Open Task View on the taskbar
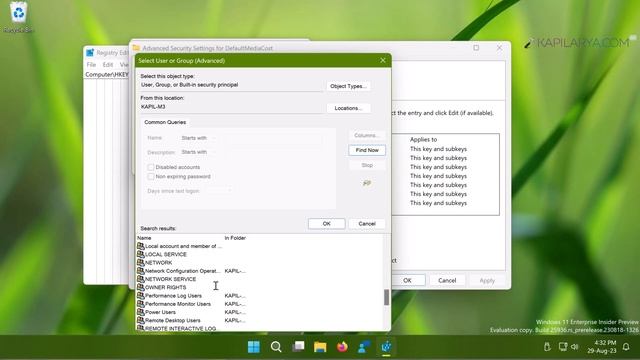 point(298,347)
